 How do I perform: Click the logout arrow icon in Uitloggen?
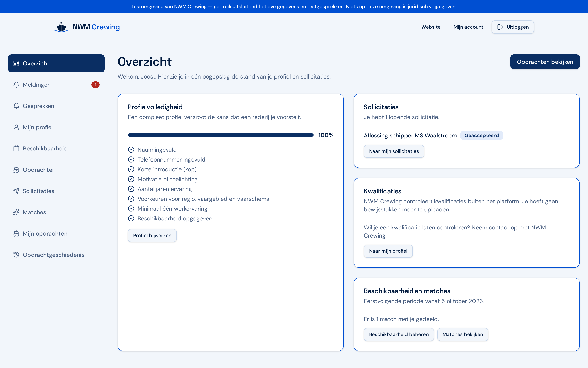[x=500, y=27]
